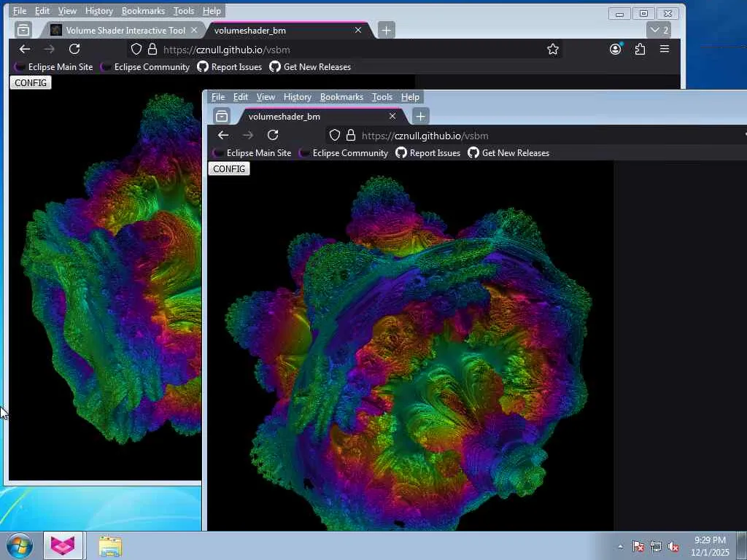Open View menu in front window

point(266,97)
